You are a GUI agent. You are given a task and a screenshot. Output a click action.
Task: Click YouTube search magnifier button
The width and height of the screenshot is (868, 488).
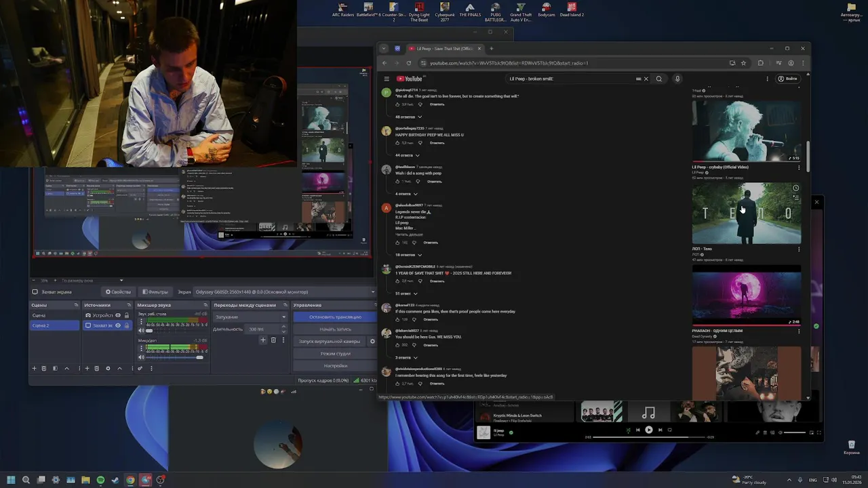click(658, 79)
